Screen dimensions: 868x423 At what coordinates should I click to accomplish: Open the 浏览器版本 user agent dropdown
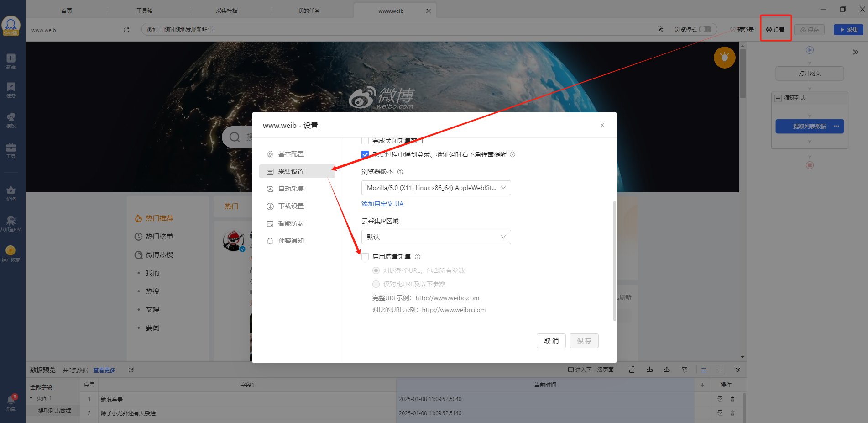pyautogui.click(x=436, y=188)
